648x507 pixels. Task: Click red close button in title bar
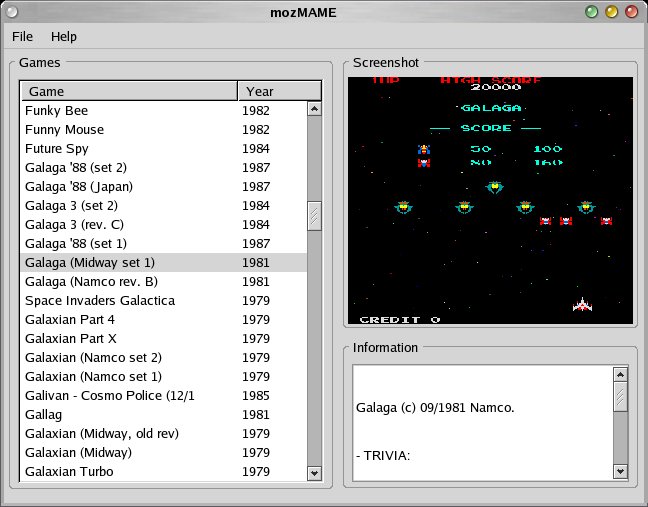click(631, 12)
